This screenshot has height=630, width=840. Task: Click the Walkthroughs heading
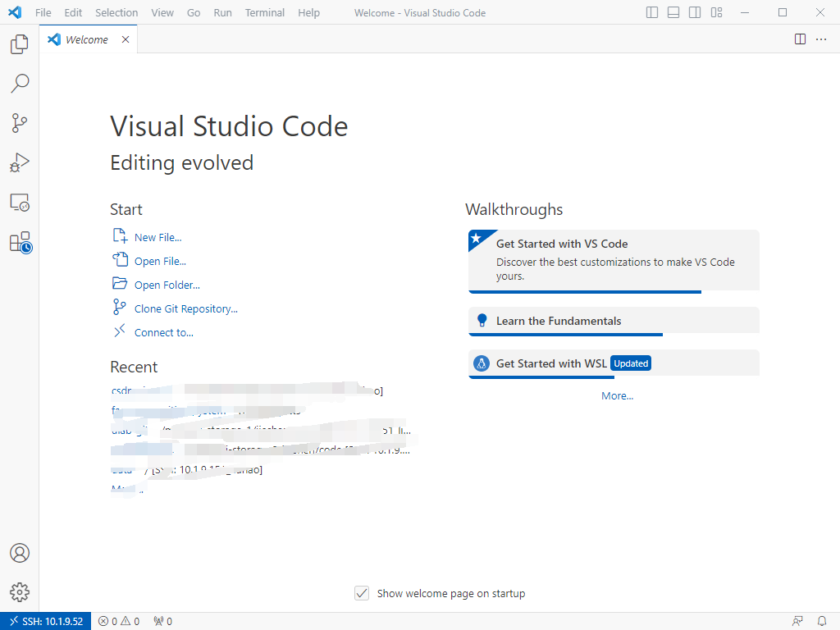(514, 209)
